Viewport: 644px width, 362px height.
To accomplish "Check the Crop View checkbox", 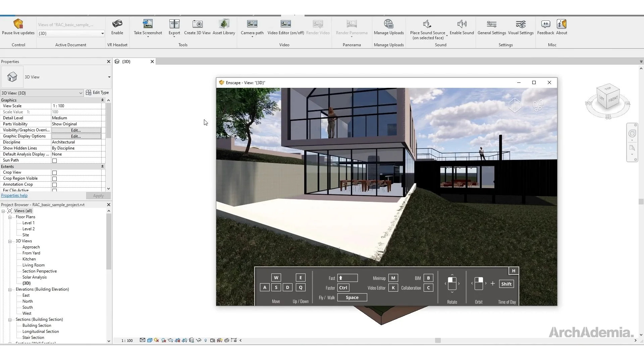I will (54, 173).
